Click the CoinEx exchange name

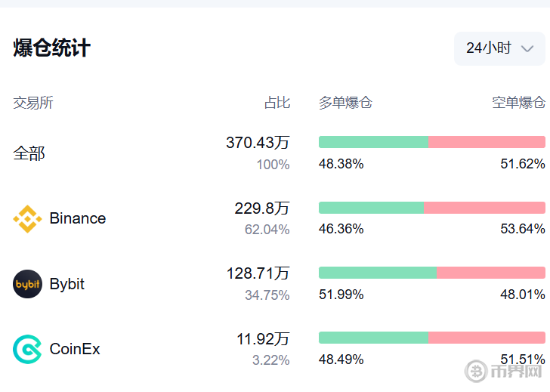[75, 349]
